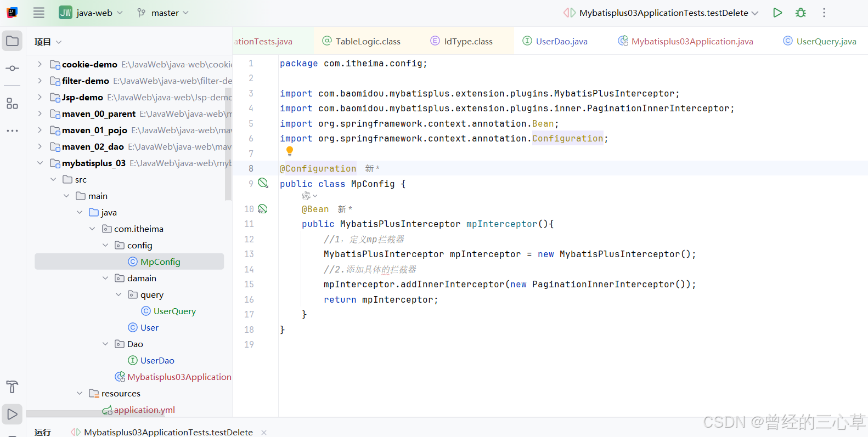
Task: Open the Commit tool window icon
Action: pos(12,68)
